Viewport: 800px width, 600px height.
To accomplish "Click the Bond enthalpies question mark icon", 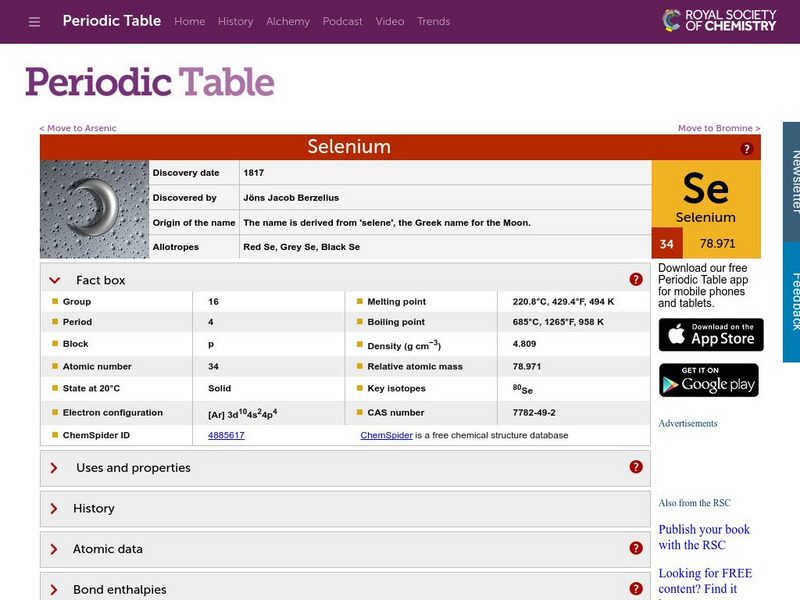I will click(636, 588).
